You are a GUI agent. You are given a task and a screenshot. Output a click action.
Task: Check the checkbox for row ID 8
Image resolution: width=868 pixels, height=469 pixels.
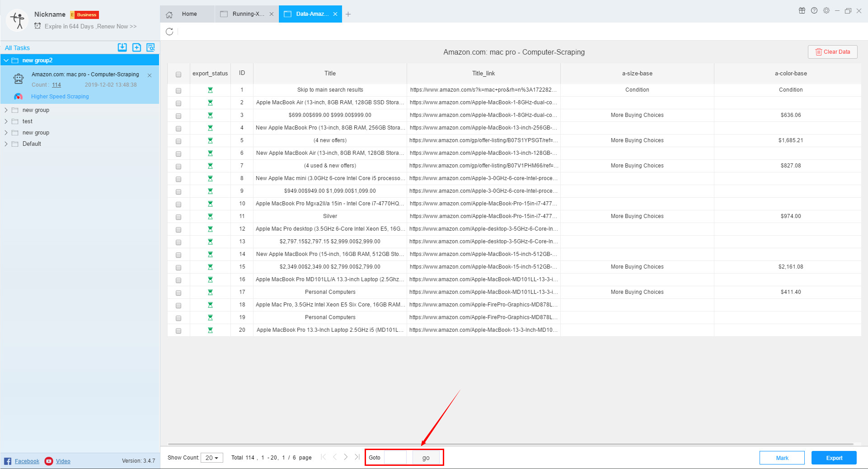coord(178,179)
